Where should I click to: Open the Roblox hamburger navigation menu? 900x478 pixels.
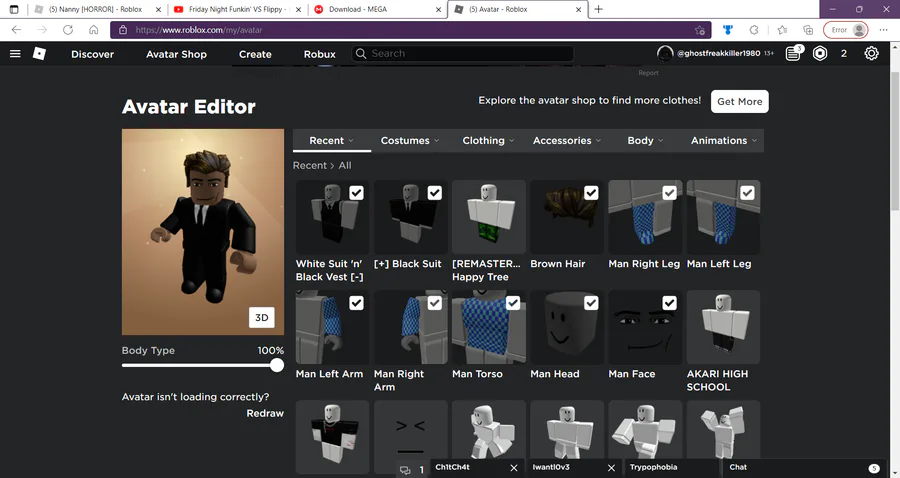pos(15,53)
